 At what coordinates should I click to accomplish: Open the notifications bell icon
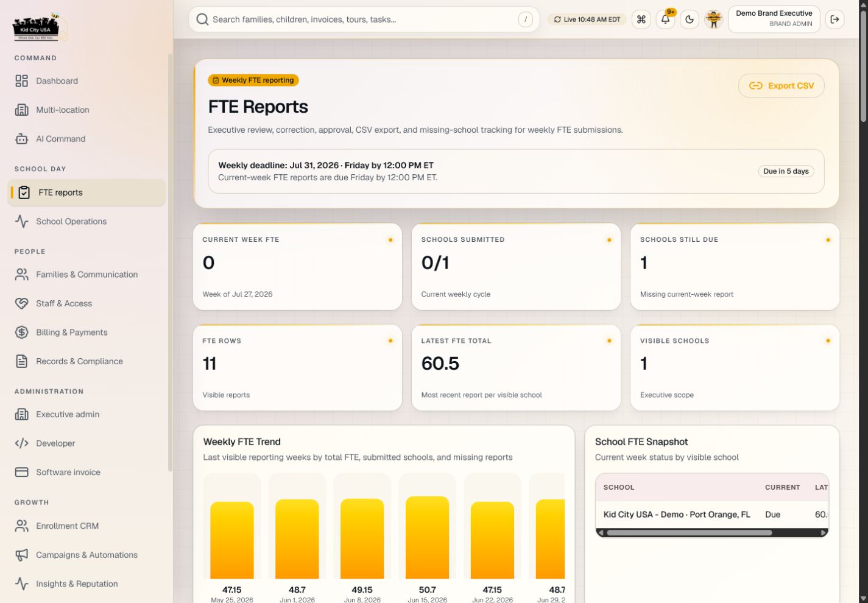(665, 19)
